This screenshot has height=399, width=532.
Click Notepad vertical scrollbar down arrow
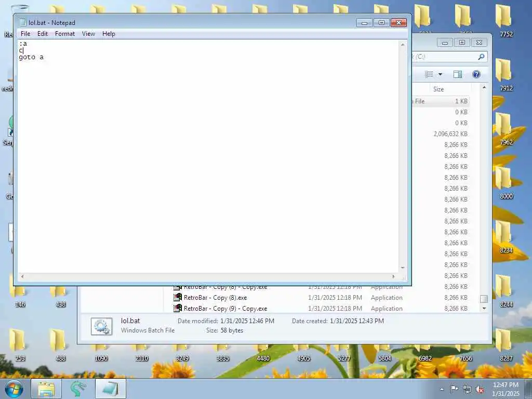(x=403, y=268)
